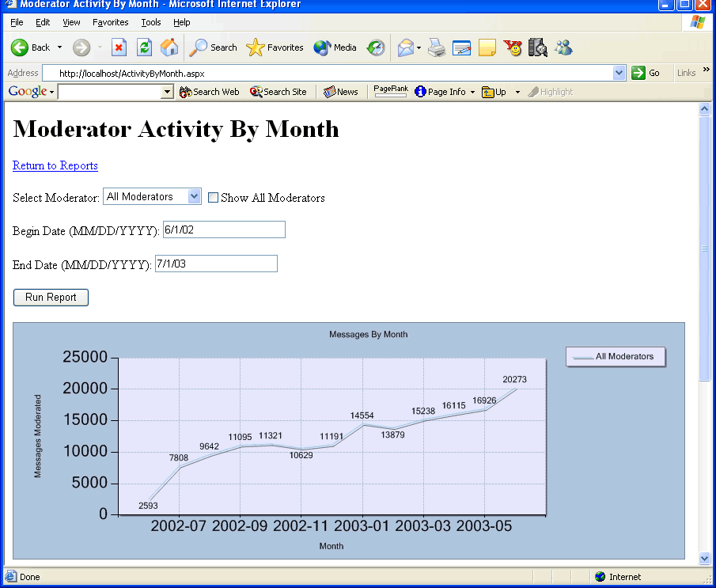Click the End Date input field
This screenshot has height=588, width=716.
pyautogui.click(x=216, y=264)
